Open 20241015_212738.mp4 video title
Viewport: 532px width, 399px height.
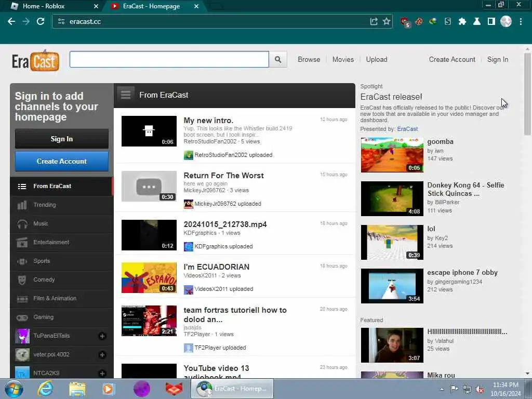(x=225, y=224)
